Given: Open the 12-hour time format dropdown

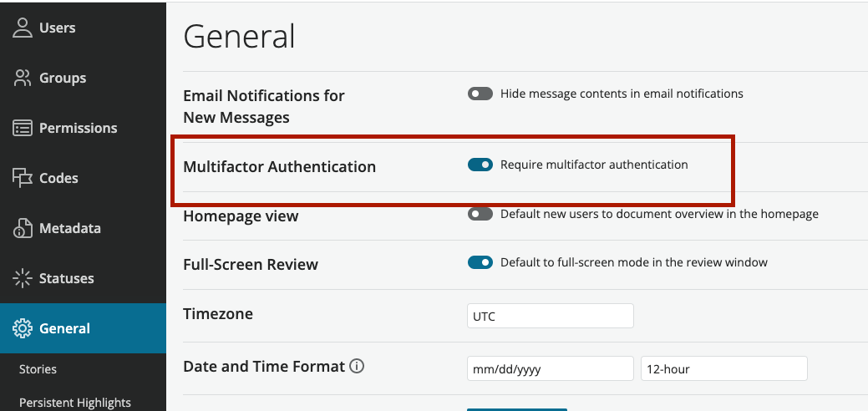Looking at the screenshot, I should (x=724, y=368).
